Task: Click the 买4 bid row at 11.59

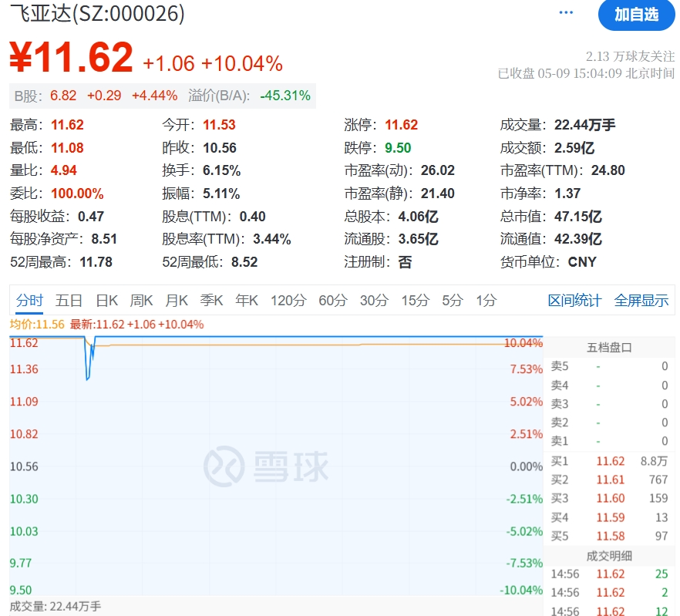Action: tap(609, 517)
